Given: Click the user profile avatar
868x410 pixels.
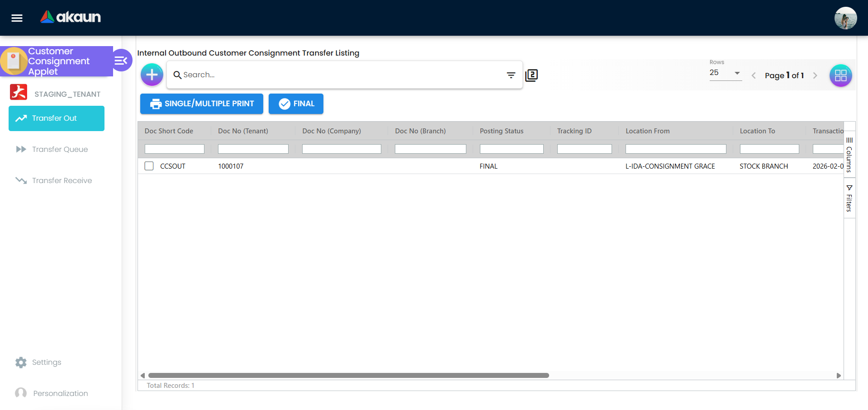Looking at the screenshot, I should point(845,18).
